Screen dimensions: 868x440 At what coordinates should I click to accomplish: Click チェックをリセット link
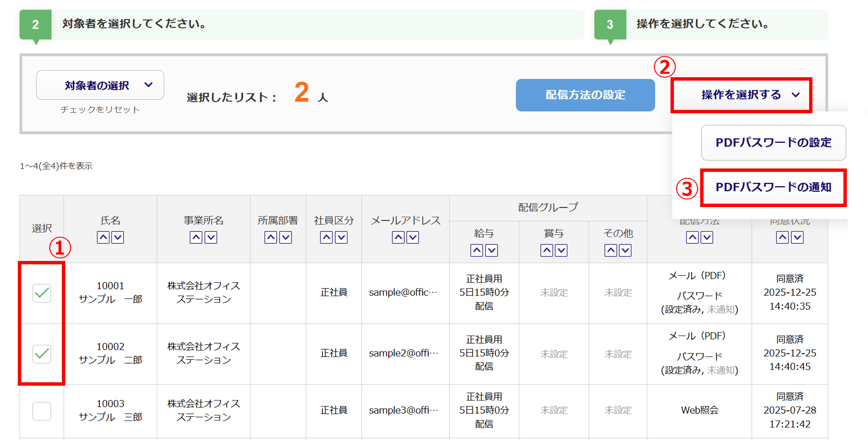[100, 109]
